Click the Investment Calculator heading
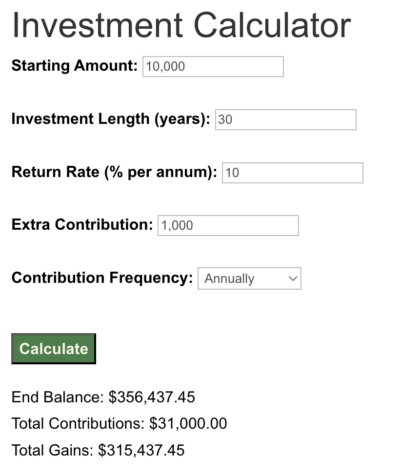The height and width of the screenshot is (476, 400). click(x=181, y=25)
